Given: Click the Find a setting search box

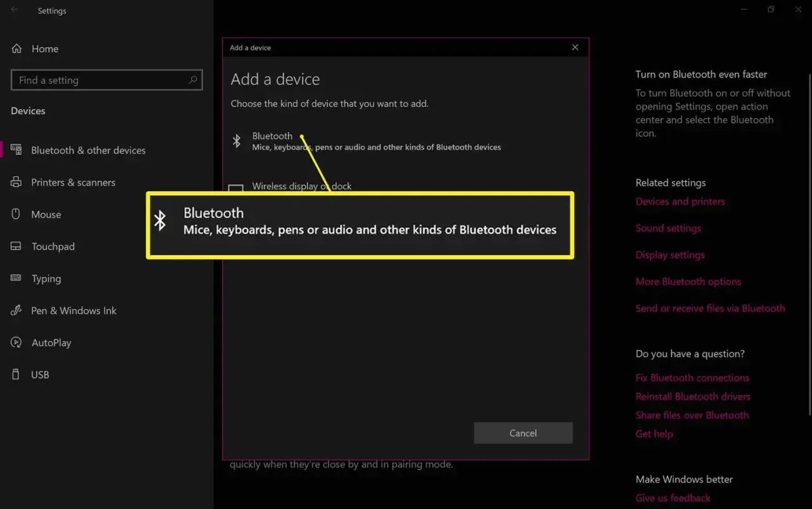Looking at the screenshot, I should click(107, 80).
